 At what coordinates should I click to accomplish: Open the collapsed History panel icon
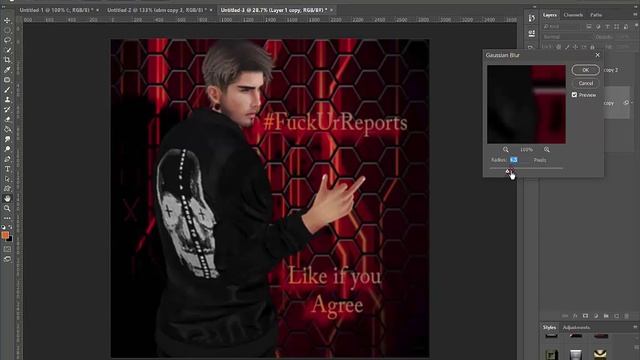[x=531, y=18]
